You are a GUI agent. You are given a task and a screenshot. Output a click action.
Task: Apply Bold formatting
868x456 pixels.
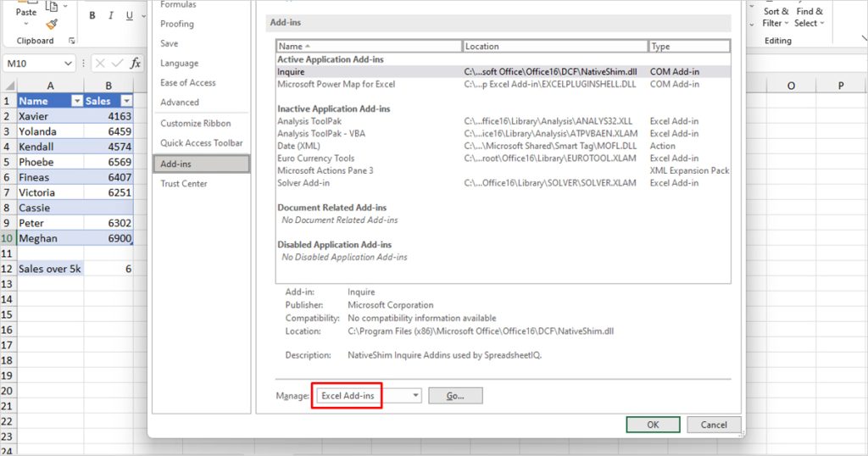tap(92, 15)
